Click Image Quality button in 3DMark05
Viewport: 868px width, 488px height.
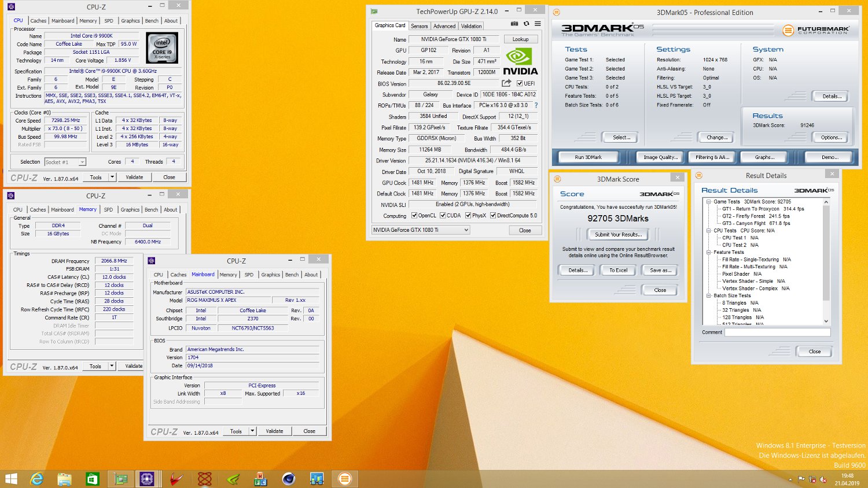pyautogui.click(x=660, y=157)
